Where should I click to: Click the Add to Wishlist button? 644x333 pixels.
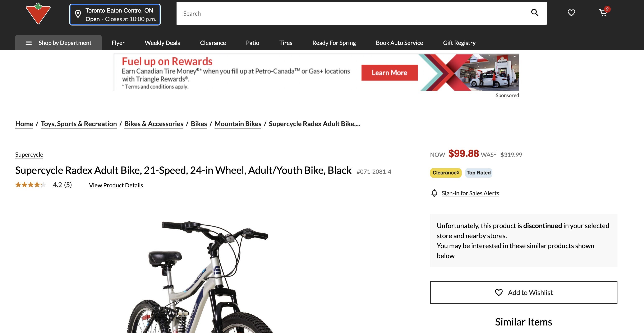(524, 292)
